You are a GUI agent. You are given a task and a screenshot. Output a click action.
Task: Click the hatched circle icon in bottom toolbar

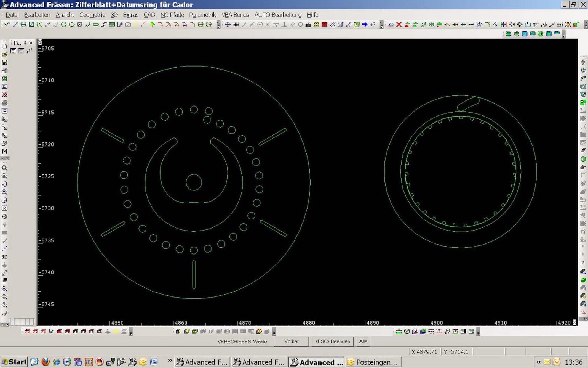click(x=407, y=331)
